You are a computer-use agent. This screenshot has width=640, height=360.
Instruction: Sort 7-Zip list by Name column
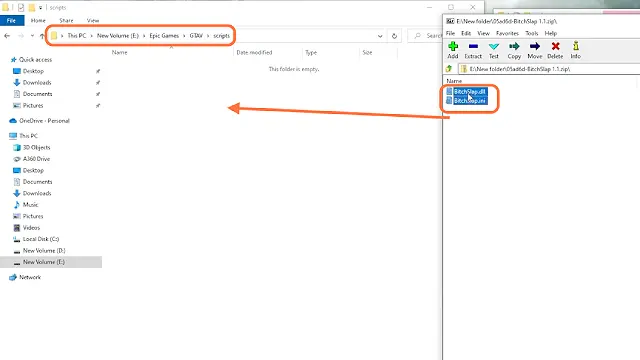454,81
